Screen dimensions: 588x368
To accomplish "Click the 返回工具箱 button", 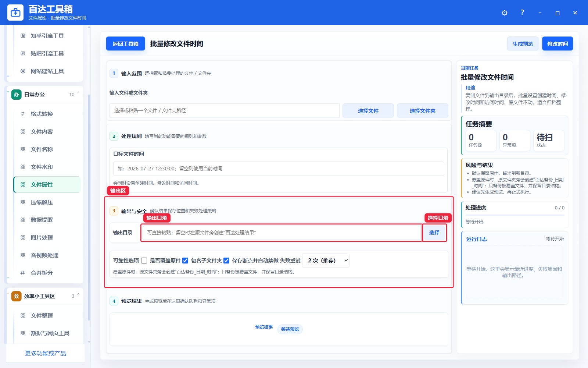I will (x=126, y=44).
